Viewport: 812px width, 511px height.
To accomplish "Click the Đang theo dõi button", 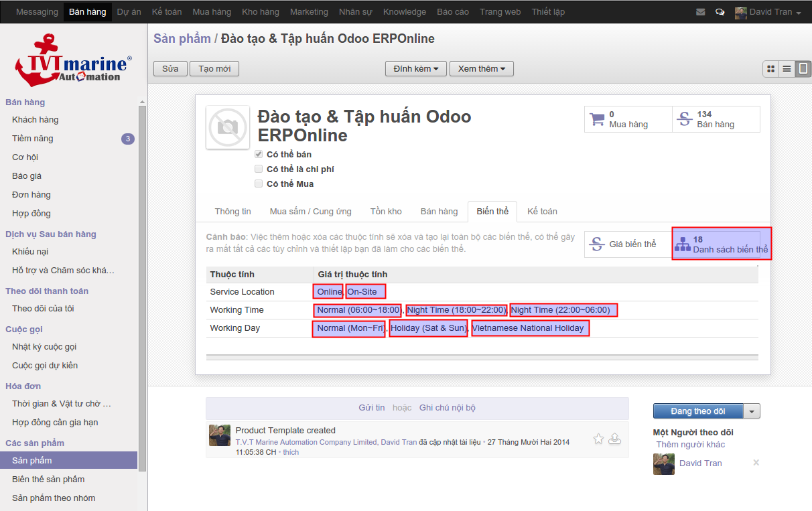I will tap(698, 411).
